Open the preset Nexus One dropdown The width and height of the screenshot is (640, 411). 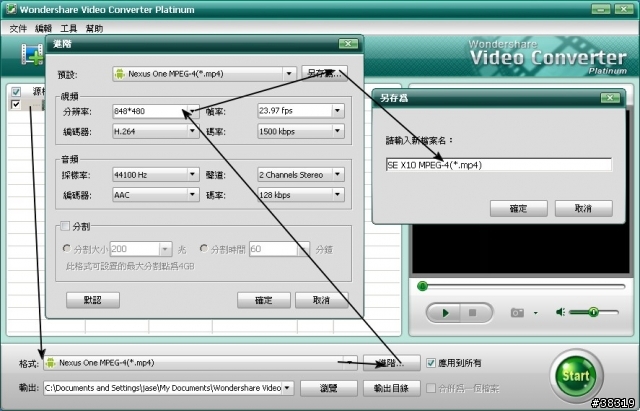tap(289, 74)
